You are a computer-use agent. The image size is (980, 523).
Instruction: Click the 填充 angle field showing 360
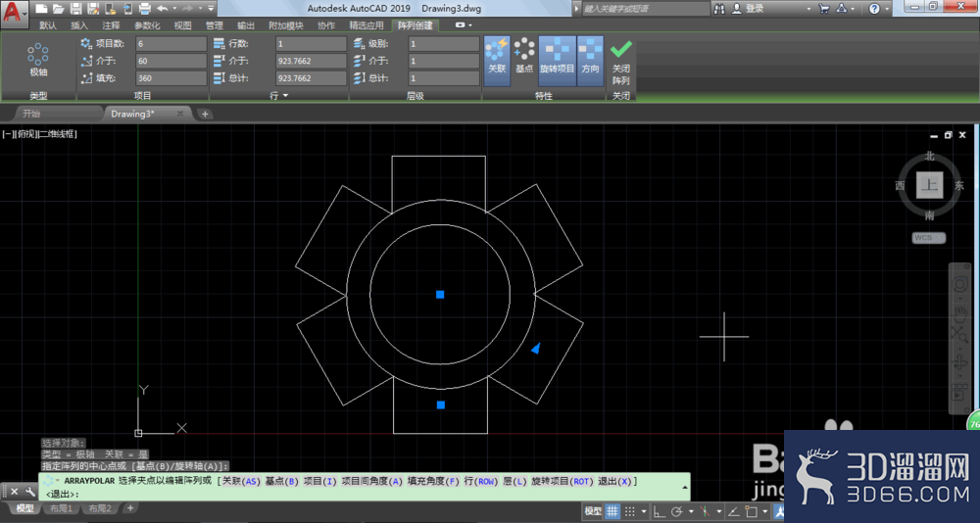pyautogui.click(x=171, y=78)
